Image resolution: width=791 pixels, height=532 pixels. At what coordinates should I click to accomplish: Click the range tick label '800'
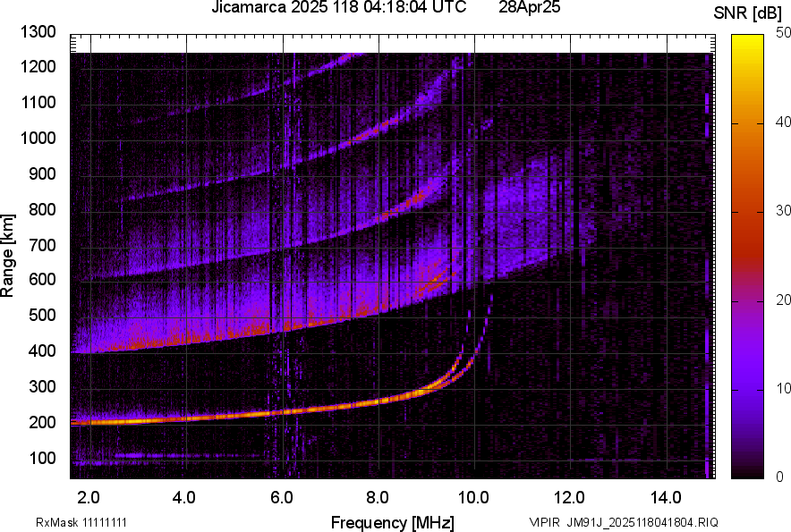42,209
